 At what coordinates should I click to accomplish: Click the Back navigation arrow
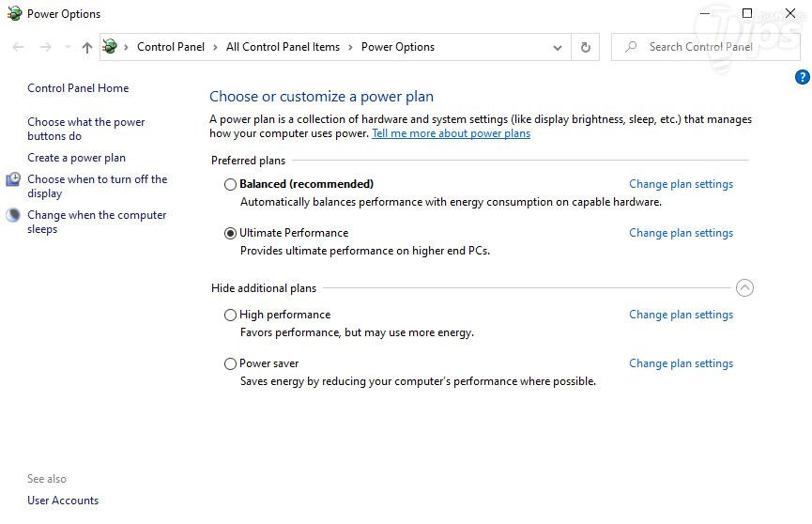pyautogui.click(x=19, y=47)
